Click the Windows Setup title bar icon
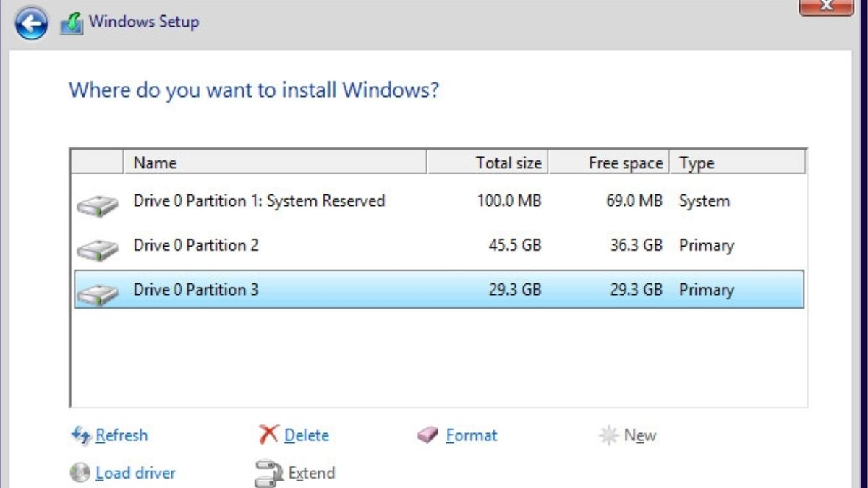The height and width of the screenshot is (488, 868). click(72, 23)
